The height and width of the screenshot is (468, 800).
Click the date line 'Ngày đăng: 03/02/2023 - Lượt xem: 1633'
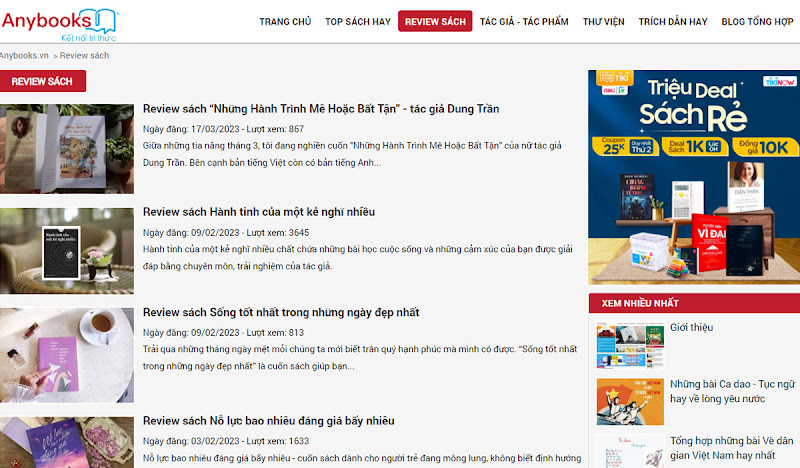226,441
